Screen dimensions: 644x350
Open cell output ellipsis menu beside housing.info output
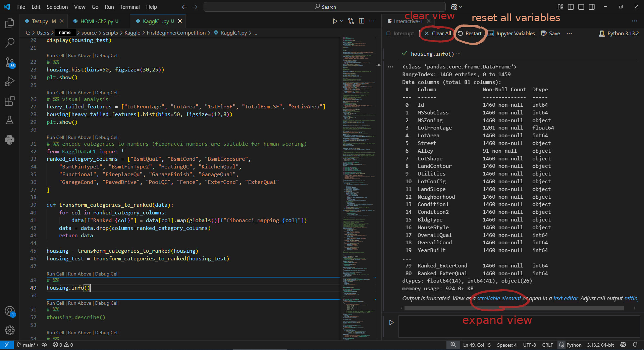[x=390, y=67]
